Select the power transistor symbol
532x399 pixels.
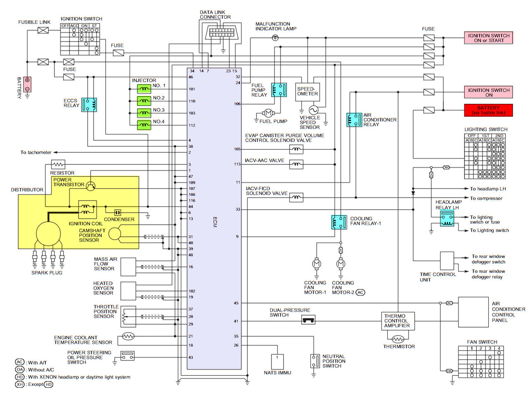coord(91,186)
